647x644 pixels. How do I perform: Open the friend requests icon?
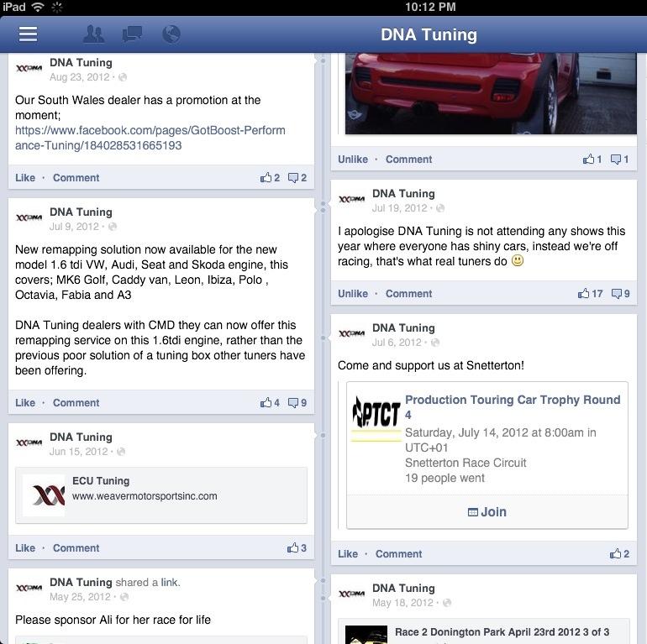93,34
